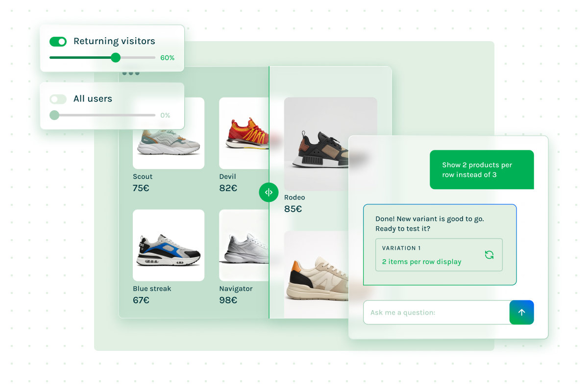This screenshot has height=392, width=588.
Task: Click the Blue streak product name
Action: (x=152, y=289)
